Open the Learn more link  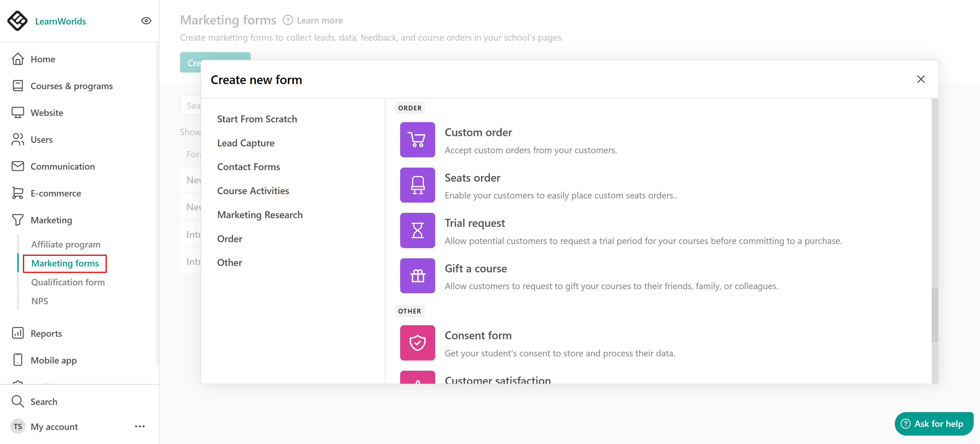(319, 20)
